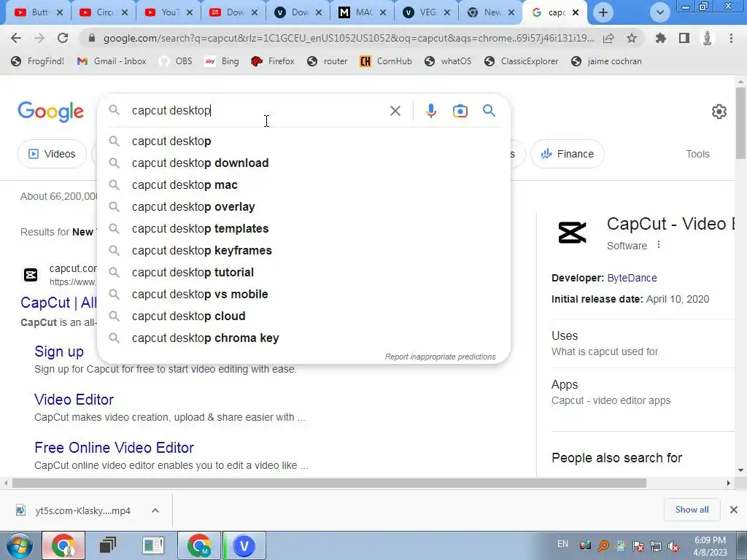Image resolution: width=747 pixels, height=560 pixels.
Task: Open ClassicExplorer bookmark
Action: pos(521,61)
